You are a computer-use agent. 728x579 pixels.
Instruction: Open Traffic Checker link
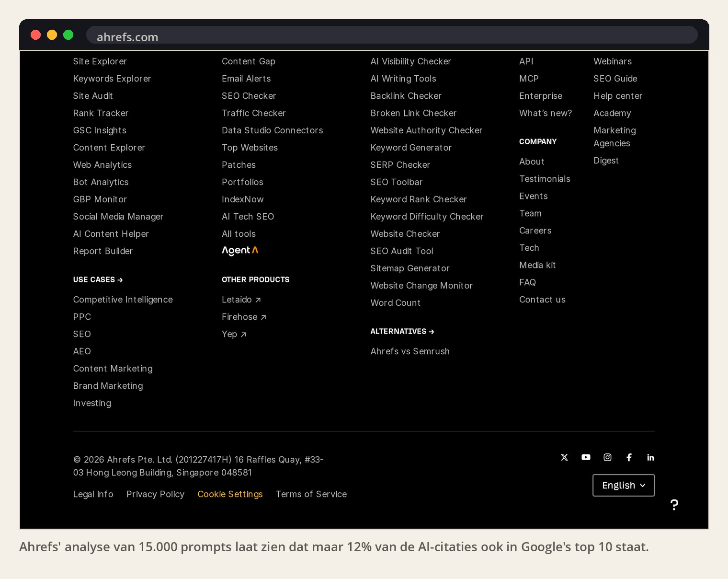pos(254,113)
